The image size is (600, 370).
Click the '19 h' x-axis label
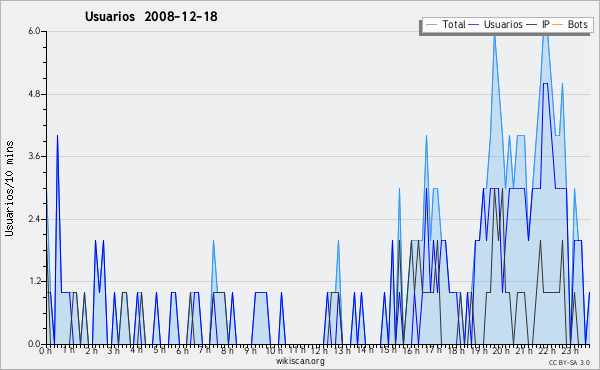pos(479,350)
